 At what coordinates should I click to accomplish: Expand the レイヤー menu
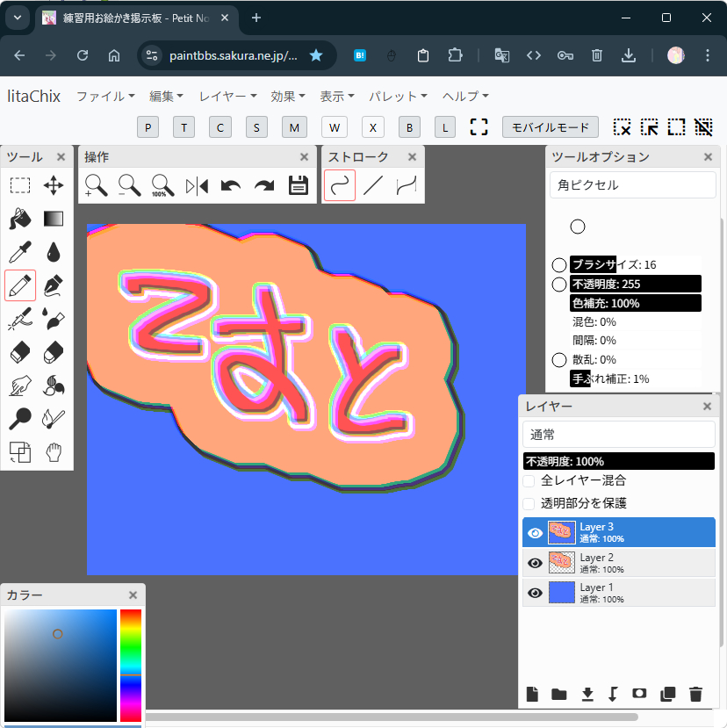coord(227,97)
